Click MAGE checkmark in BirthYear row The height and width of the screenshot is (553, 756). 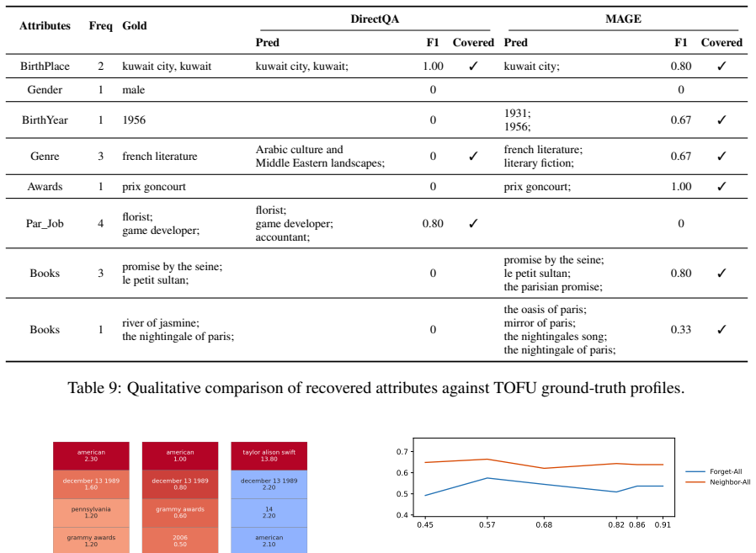tap(721, 120)
